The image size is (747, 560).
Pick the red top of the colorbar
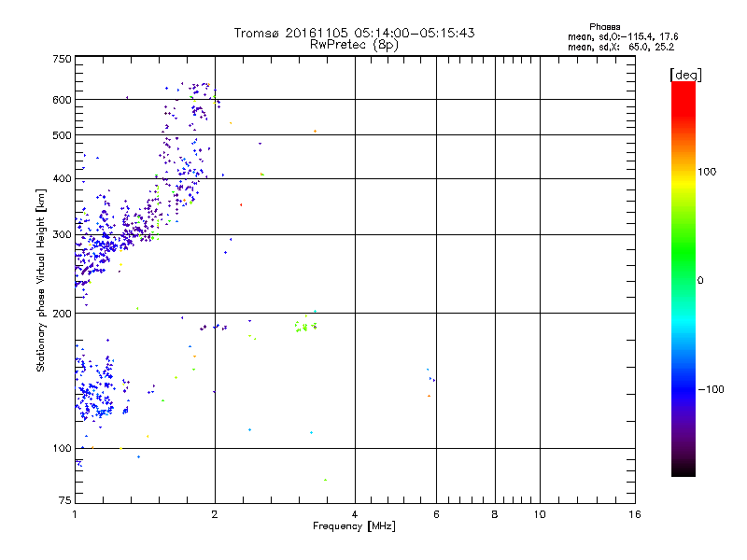683,87
